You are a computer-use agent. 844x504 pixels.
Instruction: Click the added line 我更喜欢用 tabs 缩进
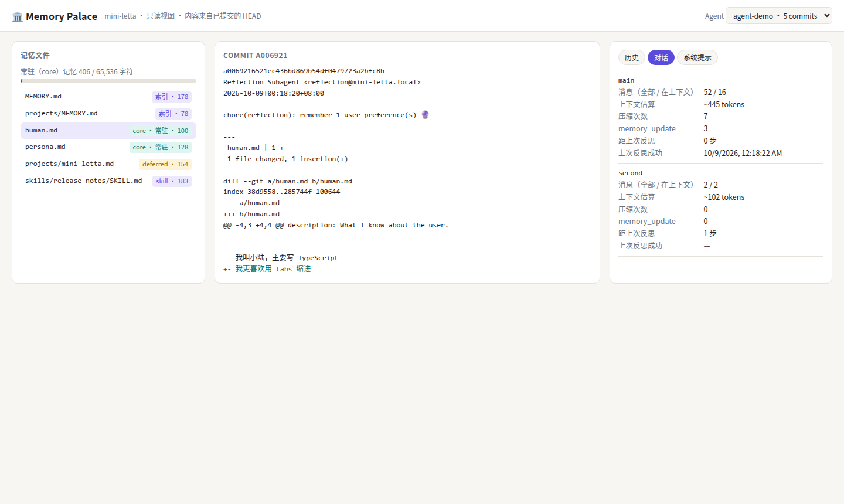coord(267,269)
